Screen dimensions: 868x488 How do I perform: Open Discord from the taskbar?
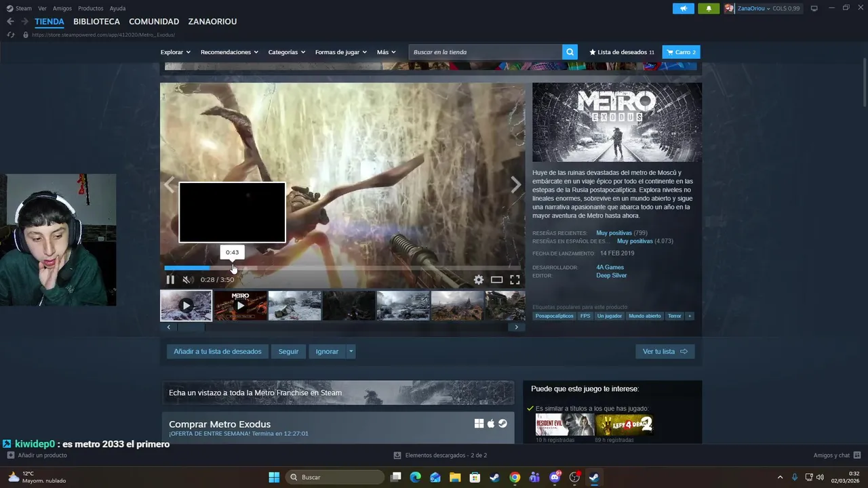tap(555, 477)
